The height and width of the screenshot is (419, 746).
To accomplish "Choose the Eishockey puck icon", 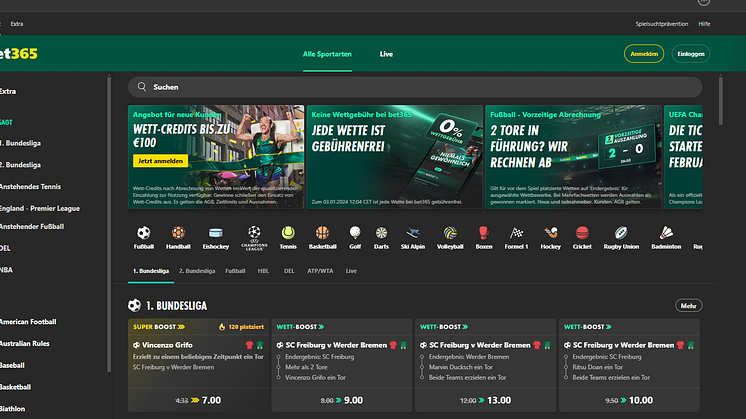I will [215, 233].
